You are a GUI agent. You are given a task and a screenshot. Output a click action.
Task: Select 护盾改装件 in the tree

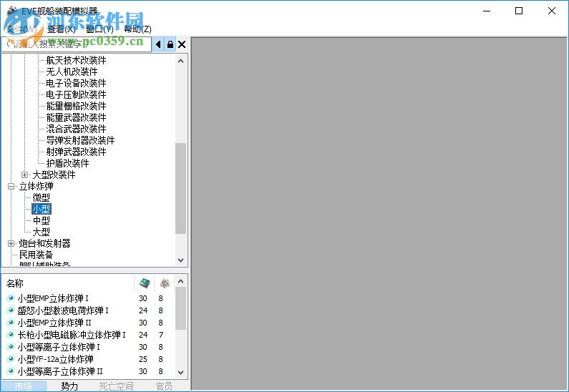[x=67, y=163]
